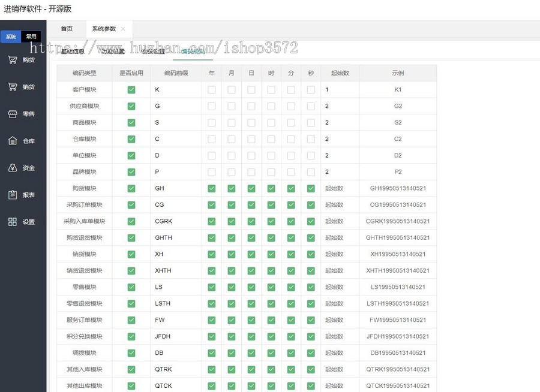The height and width of the screenshot is (392, 540).
Task: Edit the 编码前缀 field containing LSTH
Action: click(176, 303)
